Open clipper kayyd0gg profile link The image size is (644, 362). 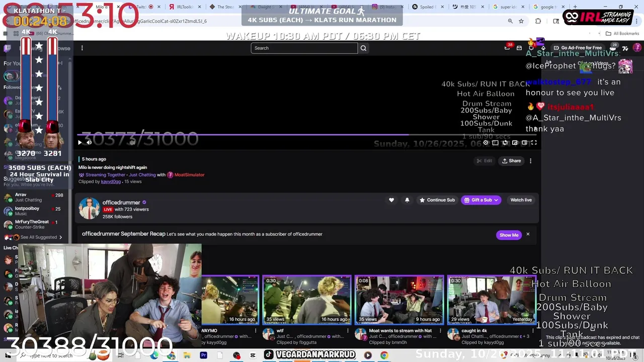(x=111, y=182)
